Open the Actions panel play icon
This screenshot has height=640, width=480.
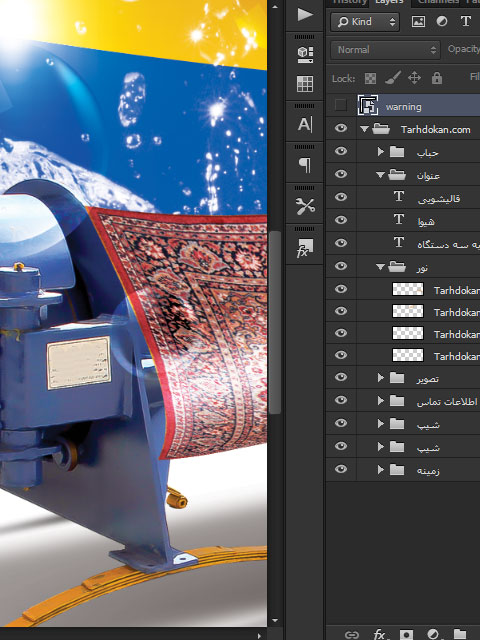pyautogui.click(x=305, y=15)
